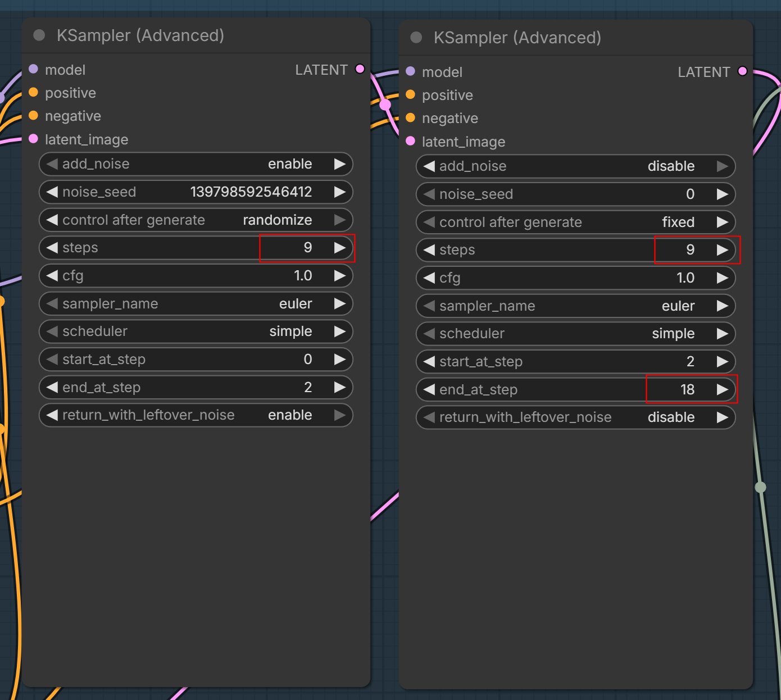This screenshot has height=700, width=781.
Task: Switch add_noise disable using its left arrow
Action: coord(429,166)
